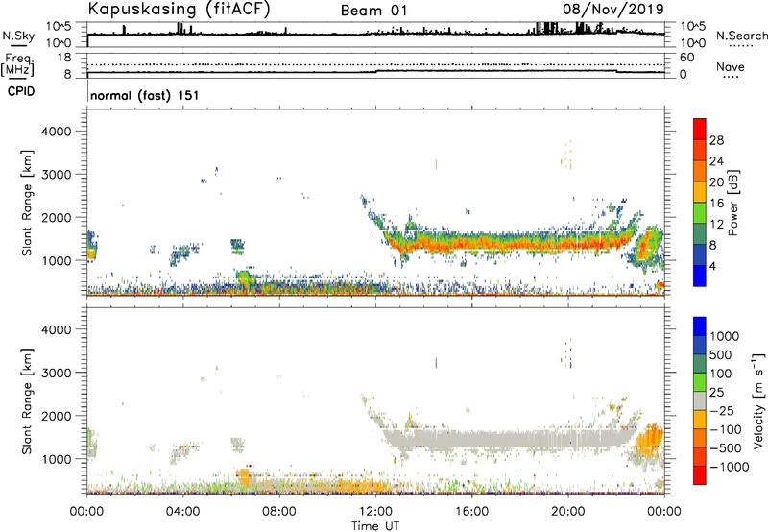Click the CPID row label
Image resolution: width=768 pixels, height=532 pixels.
coord(21,91)
